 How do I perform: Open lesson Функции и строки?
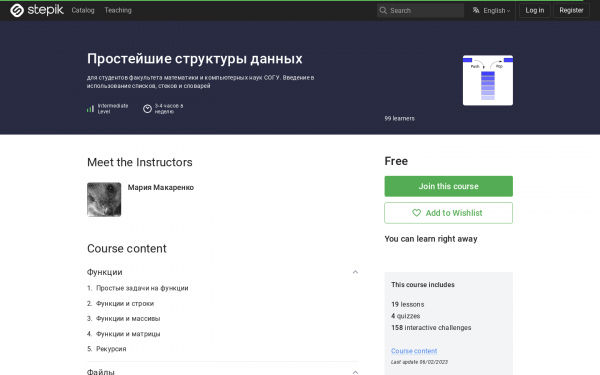(x=125, y=303)
